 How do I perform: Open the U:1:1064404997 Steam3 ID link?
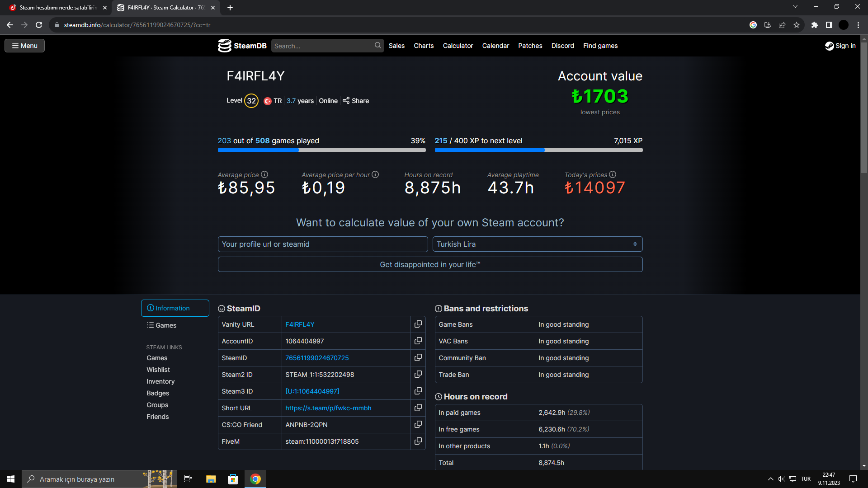point(312,391)
